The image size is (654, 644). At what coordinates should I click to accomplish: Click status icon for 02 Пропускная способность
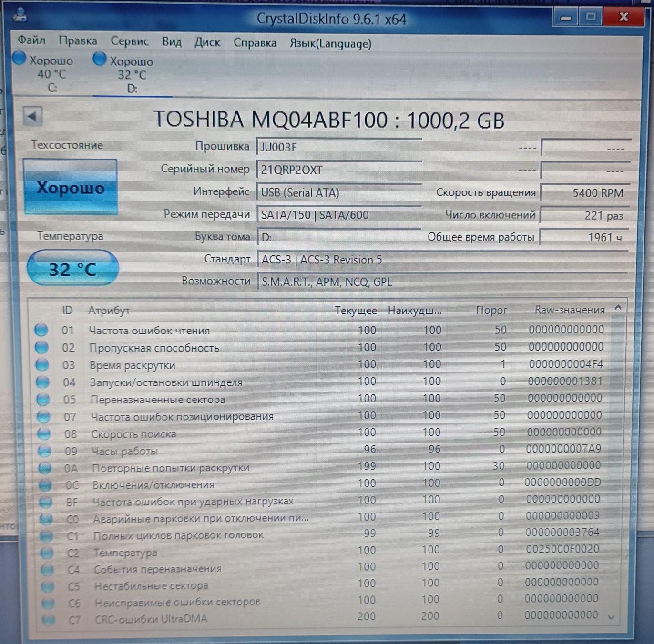click(x=42, y=347)
